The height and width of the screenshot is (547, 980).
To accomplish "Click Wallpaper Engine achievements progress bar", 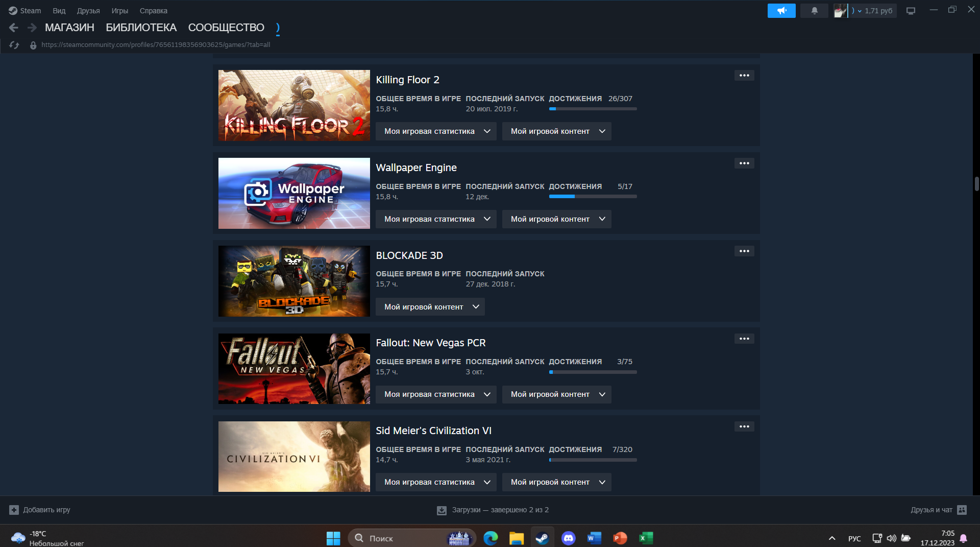I will 593,197.
